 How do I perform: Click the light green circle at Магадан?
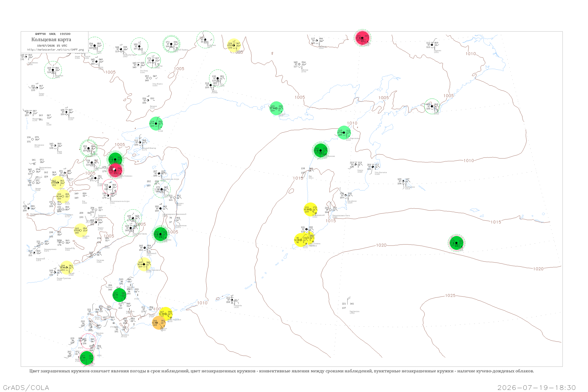pos(276,108)
